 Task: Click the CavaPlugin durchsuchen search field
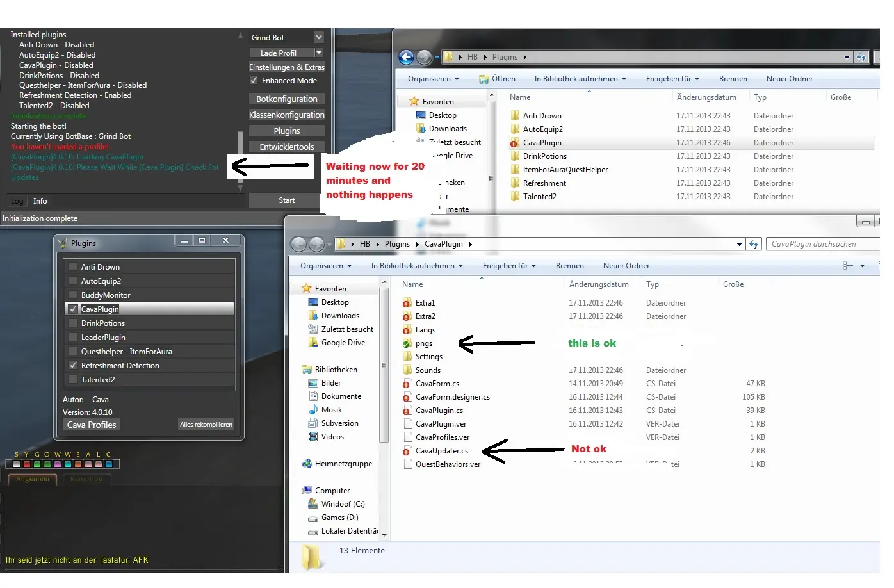(821, 244)
